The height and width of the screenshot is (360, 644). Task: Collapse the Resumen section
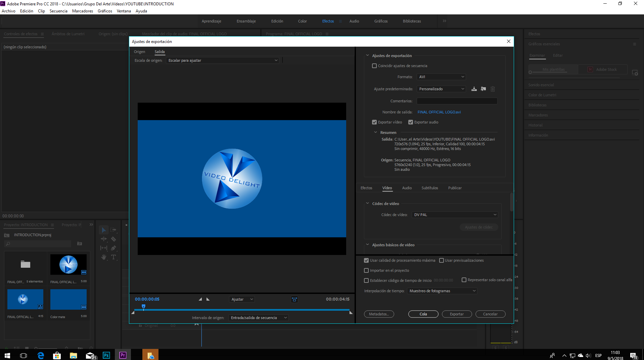pyautogui.click(x=375, y=133)
